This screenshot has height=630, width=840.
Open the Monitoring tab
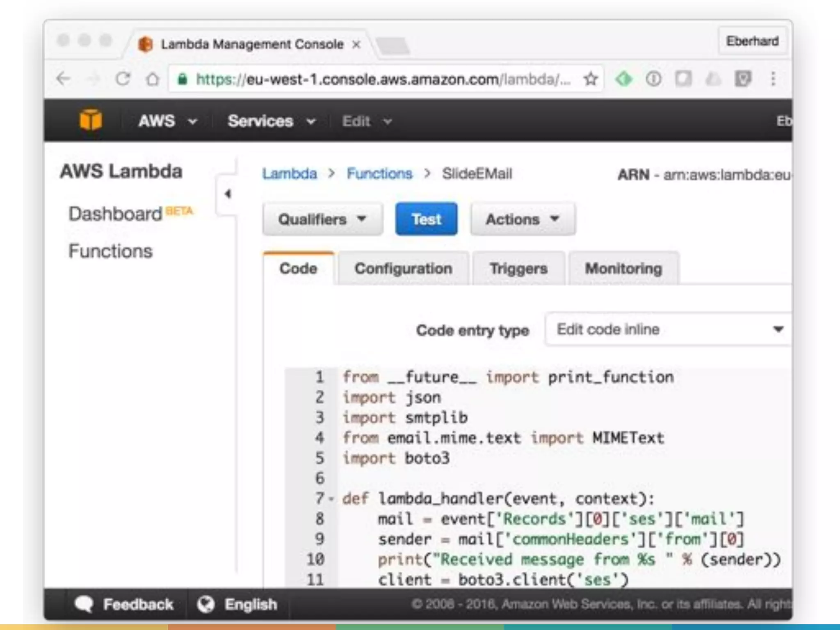tap(623, 269)
